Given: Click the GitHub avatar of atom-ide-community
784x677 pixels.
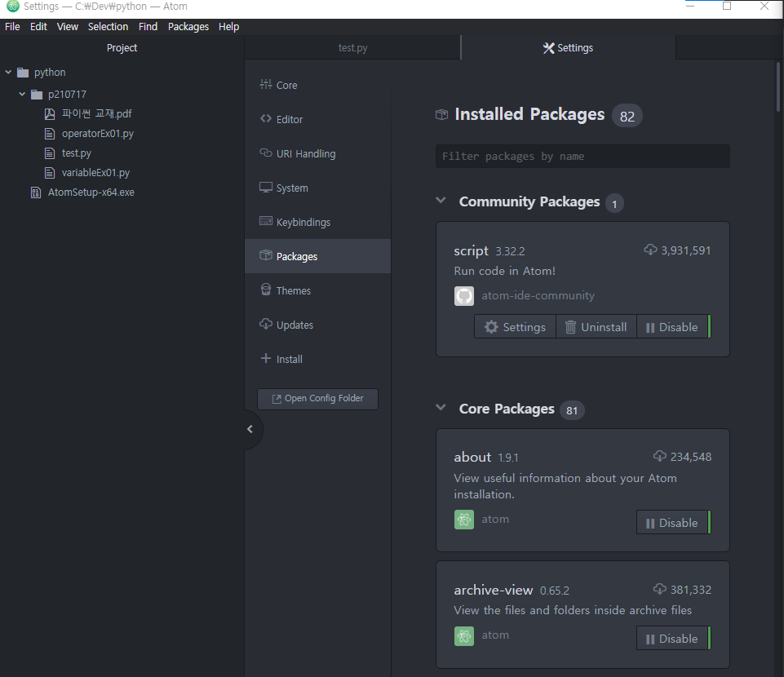Looking at the screenshot, I should [x=464, y=296].
